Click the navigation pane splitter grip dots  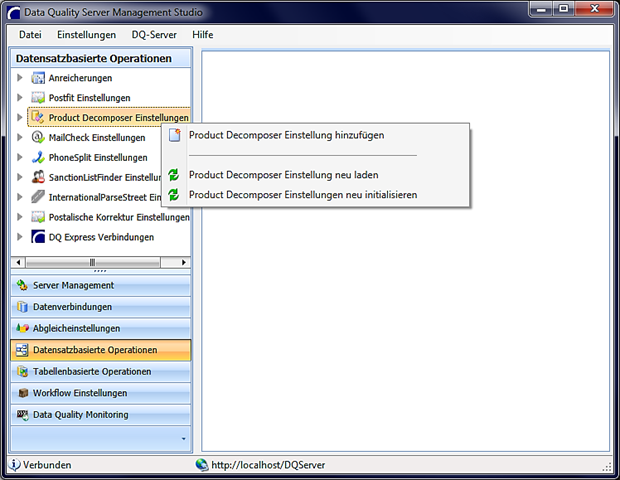pyautogui.click(x=100, y=271)
